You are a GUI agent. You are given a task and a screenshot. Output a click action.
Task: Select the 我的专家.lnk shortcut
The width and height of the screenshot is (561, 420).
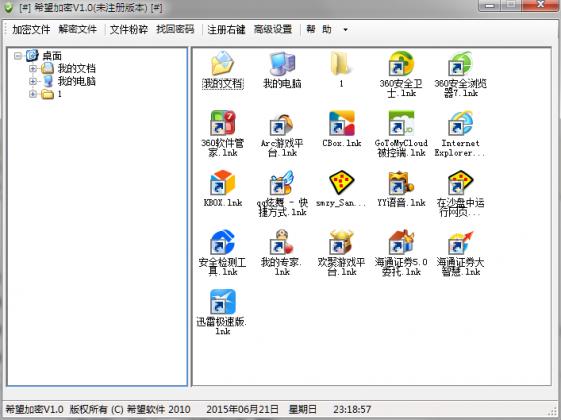[x=282, y=242]
